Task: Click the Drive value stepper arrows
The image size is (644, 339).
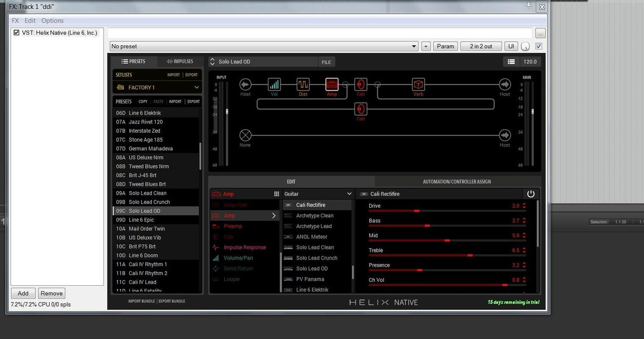Action: click(524, 206)
